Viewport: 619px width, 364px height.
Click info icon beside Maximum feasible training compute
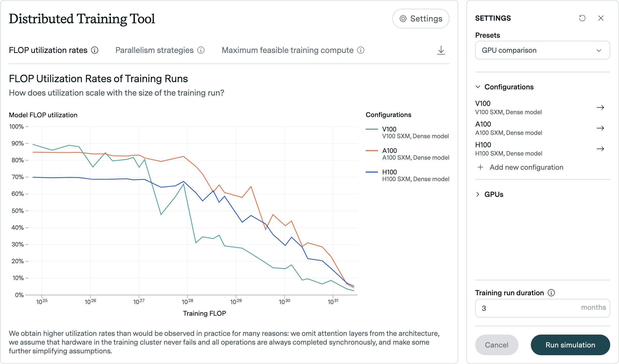tap(361, 50)
